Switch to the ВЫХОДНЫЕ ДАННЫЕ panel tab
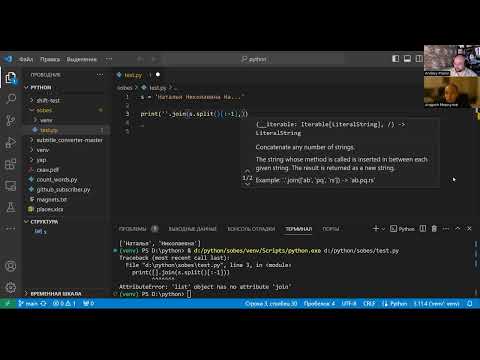This screenshot has height=360, width=480. (192, 229)
